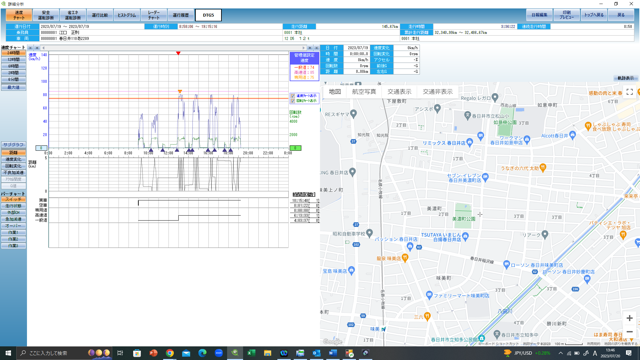Click the chart scrollbar left arrow

[43, 48]
